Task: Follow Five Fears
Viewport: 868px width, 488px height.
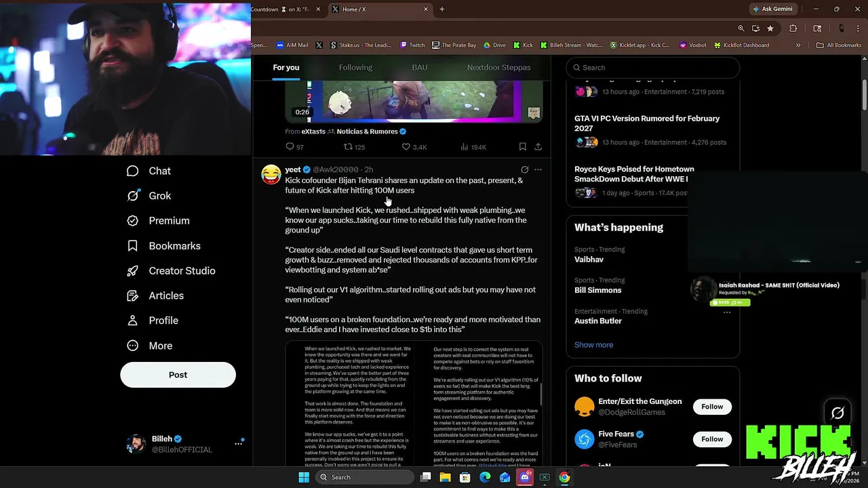Action: pyautogui.click(x=712, y=439)
